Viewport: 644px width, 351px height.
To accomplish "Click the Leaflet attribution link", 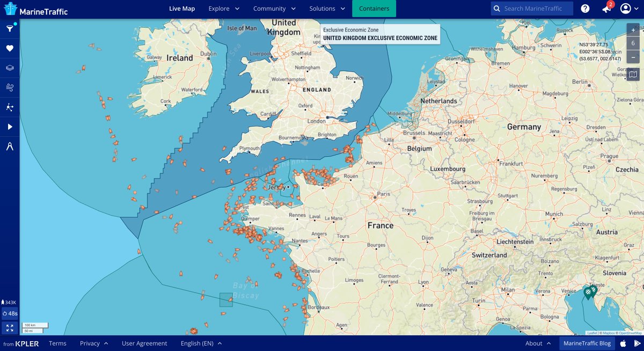I will pos(592,333).
